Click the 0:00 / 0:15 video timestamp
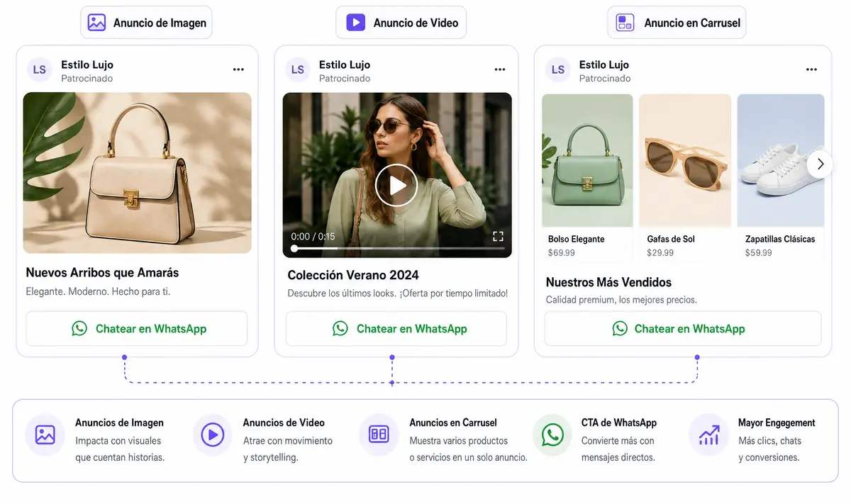 click(x=313, y=237)
